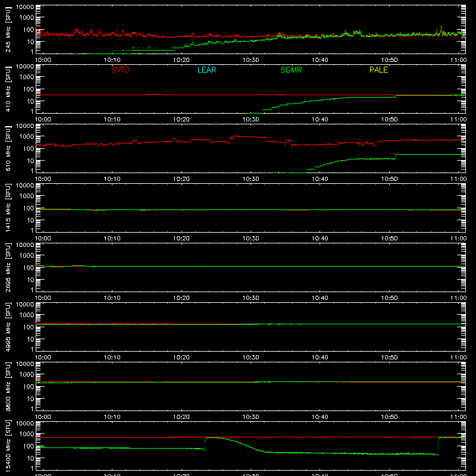The width and height of the screenshot is (476, 476).
Task: Click the 10 y-tick of 2695 MHz panel
Action: click(30, 280)
